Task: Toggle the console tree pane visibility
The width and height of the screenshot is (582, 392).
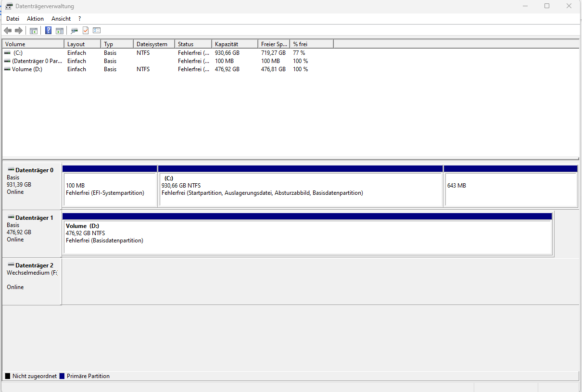Action: coord(33,30)
